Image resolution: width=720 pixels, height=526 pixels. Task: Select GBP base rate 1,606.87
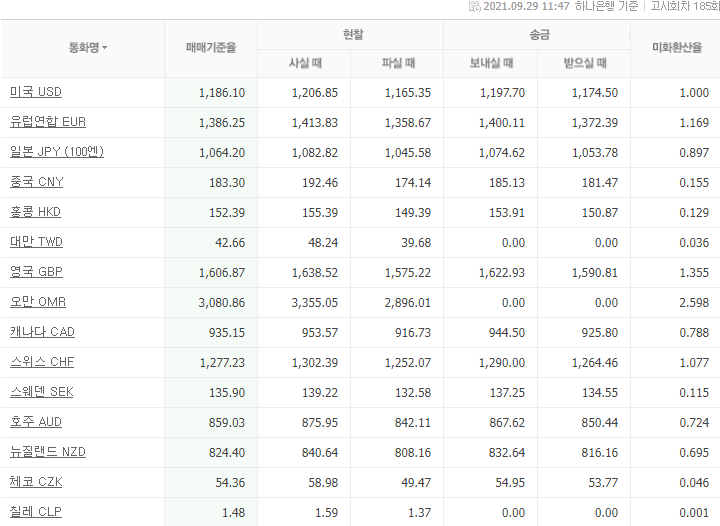(222, 273)
